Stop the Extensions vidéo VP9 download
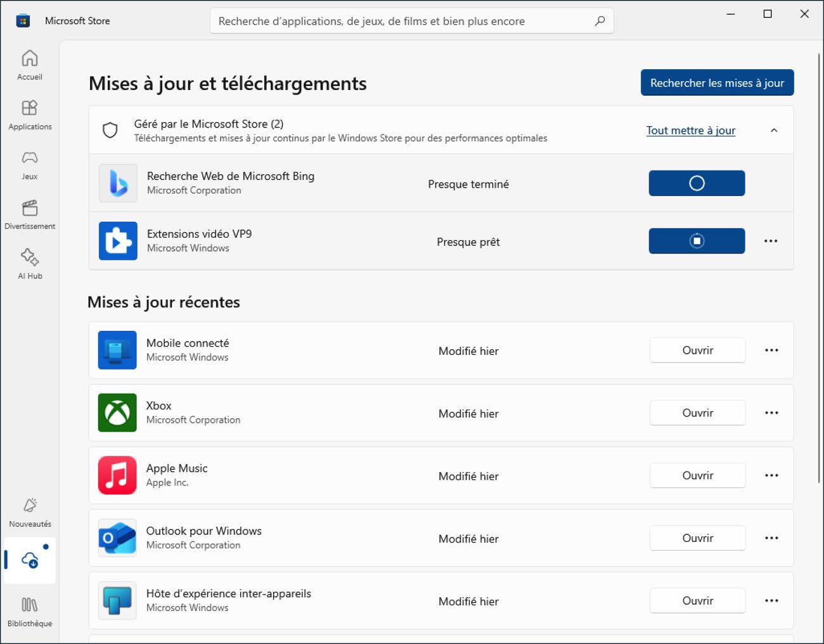The width and height of the screenshot is (824, 644). point(697,241)
